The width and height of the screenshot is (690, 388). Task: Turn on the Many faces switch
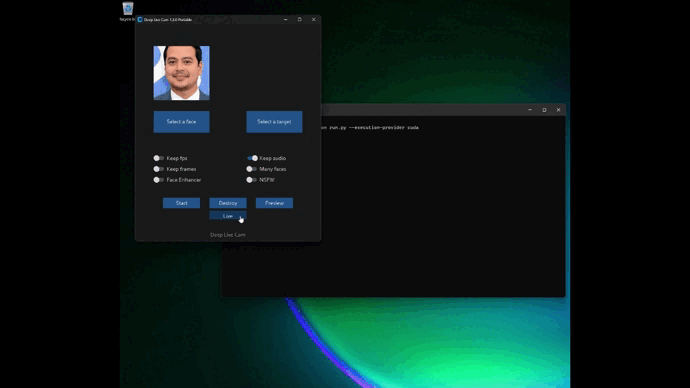(x=251, y=169)
